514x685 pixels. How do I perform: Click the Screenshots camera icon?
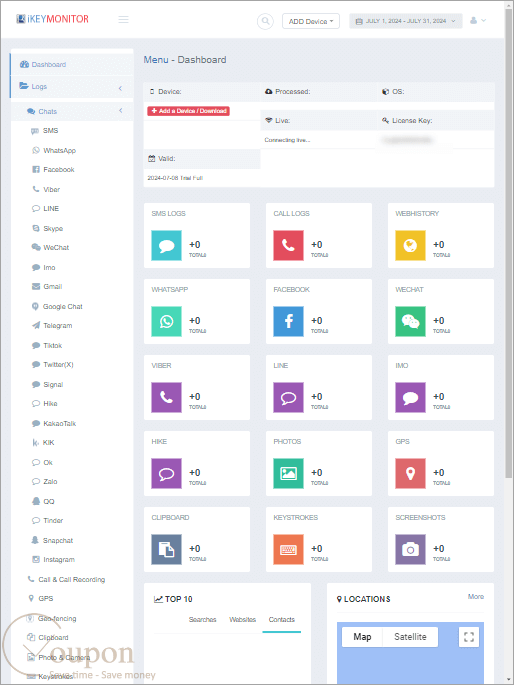410,550
